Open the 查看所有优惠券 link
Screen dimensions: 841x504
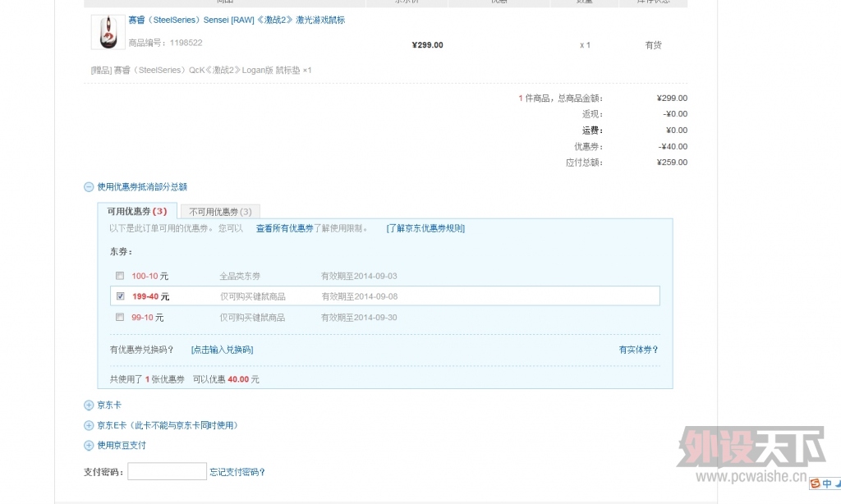tap(285, 228)
